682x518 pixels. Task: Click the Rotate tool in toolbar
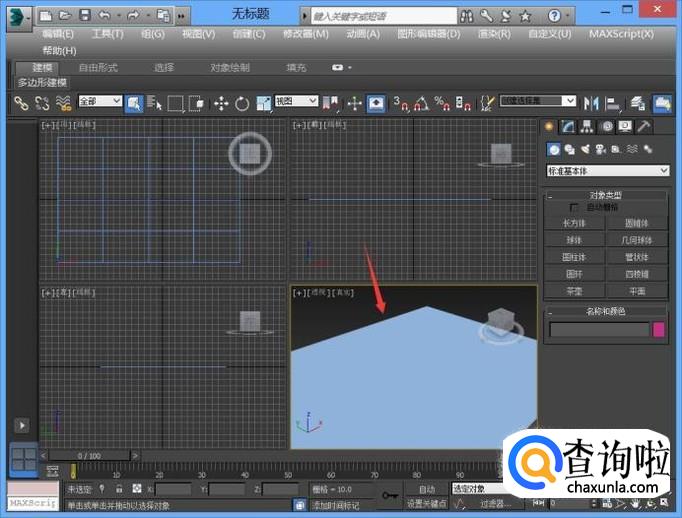[x=242, y=103]
